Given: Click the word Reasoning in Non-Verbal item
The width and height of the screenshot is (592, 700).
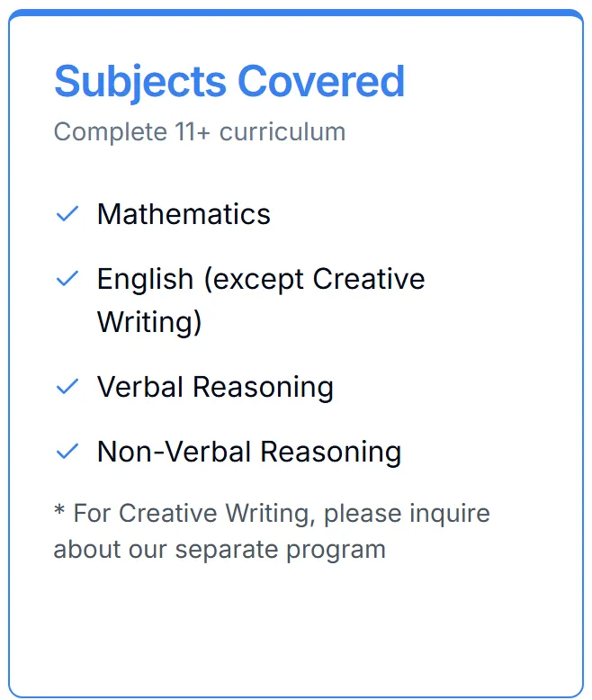Looking at the screenshot, I should tap(331, 453).
